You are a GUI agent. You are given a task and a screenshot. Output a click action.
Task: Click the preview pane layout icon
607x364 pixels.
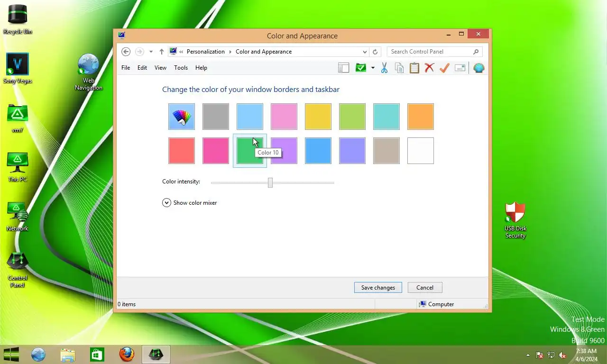[x=343, y=68]
